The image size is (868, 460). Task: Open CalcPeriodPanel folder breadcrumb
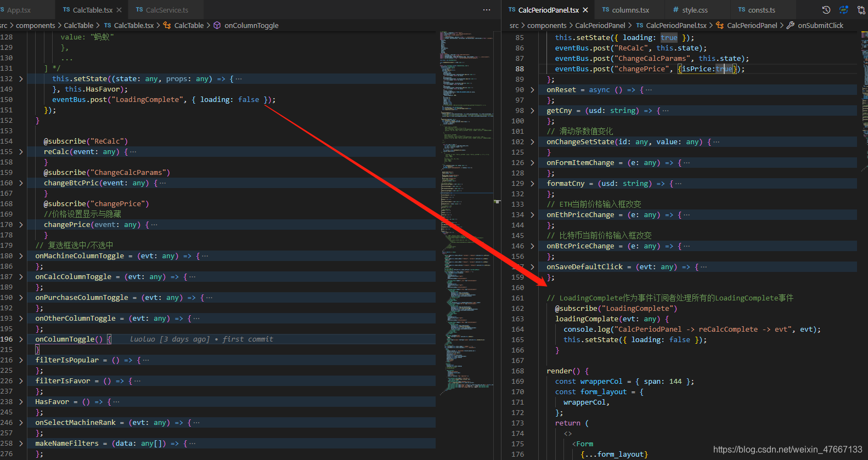(600, 25)
